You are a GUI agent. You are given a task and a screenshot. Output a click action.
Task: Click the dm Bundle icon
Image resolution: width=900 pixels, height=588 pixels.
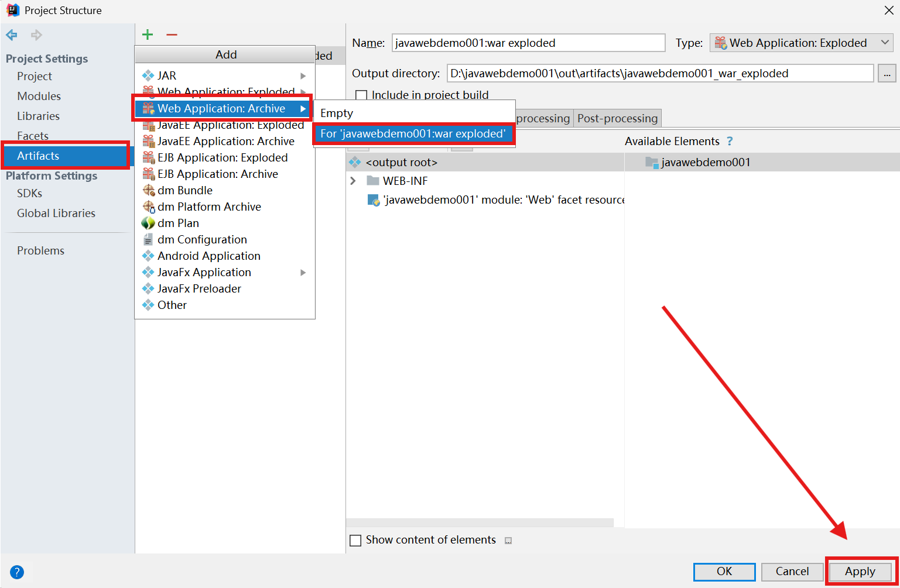click(148, 190)
